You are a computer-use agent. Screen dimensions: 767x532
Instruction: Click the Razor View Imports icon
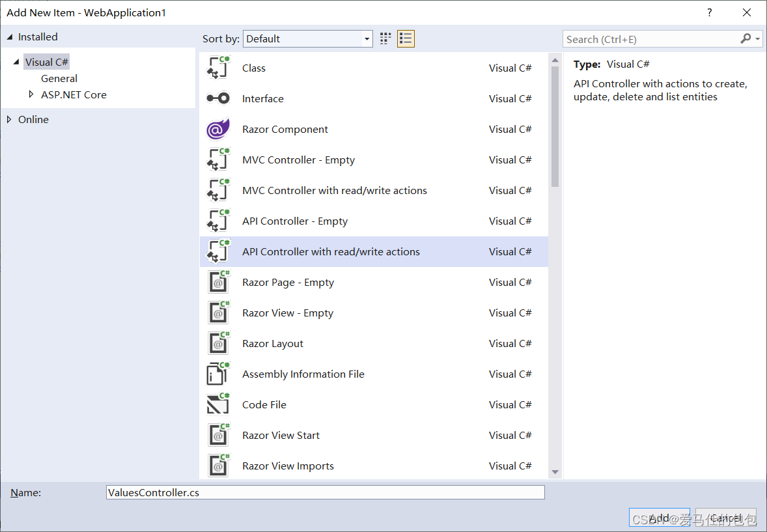pyautogui.click(x=217, y=466)
